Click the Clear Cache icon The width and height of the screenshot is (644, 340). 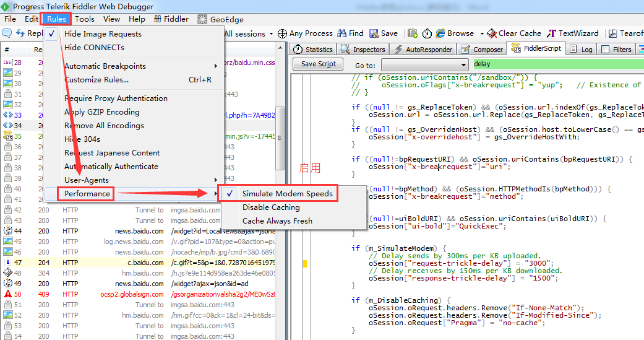(492, 33)
